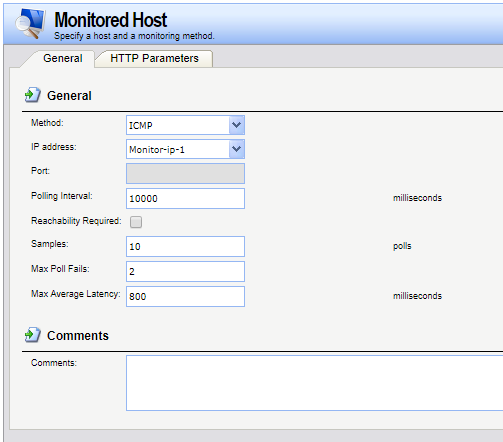Expand the IP address dropdown arrow
503x442 pixels.
237,149
